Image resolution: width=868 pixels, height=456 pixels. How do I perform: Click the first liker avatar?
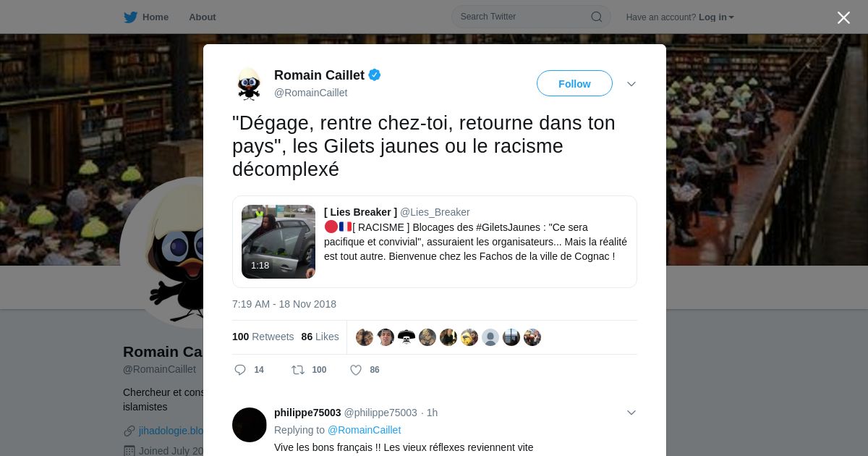pos(365,337)
